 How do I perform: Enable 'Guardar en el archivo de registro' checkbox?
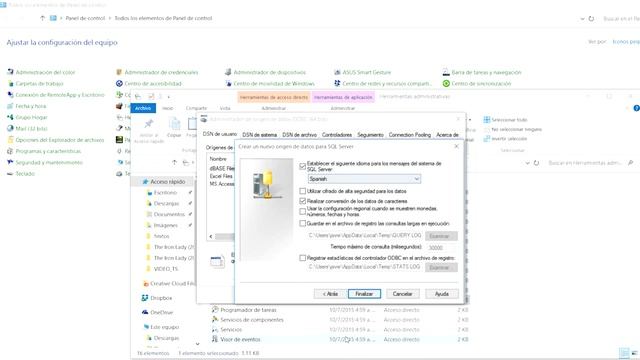coord(302,224)
